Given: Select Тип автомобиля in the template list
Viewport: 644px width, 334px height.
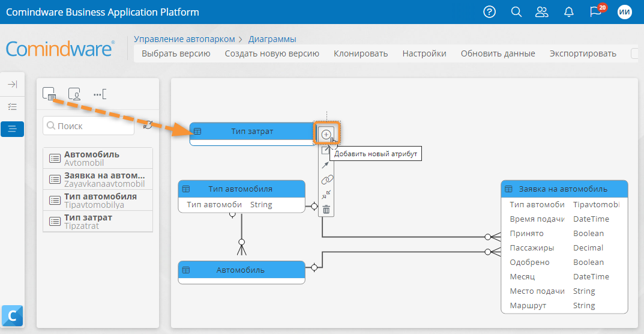Looking at the screenshot, I should [x=98, y=200].
